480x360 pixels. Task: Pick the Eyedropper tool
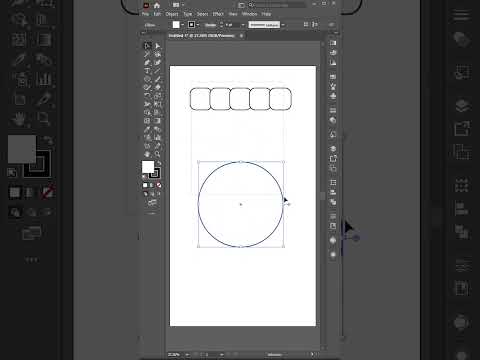coord(147,129)
